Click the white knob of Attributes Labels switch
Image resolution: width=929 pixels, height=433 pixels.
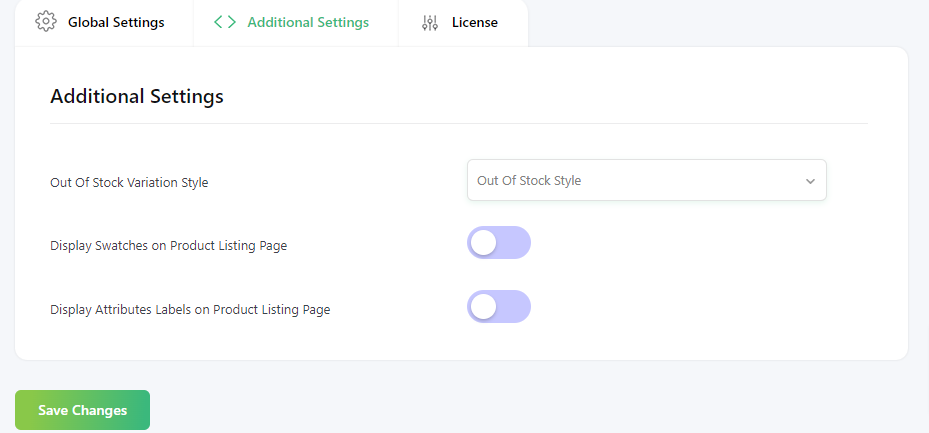[x=484, y=307]
